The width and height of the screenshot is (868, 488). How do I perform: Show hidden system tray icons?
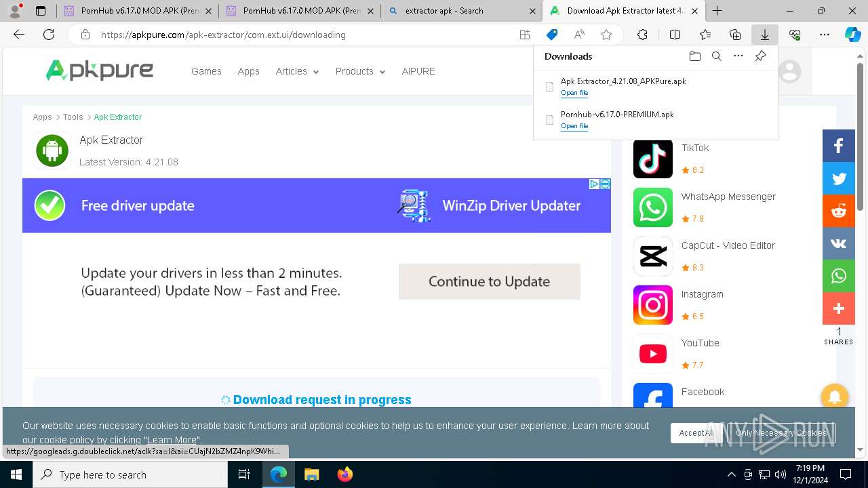pyautogui.click(x=731, y=474)
